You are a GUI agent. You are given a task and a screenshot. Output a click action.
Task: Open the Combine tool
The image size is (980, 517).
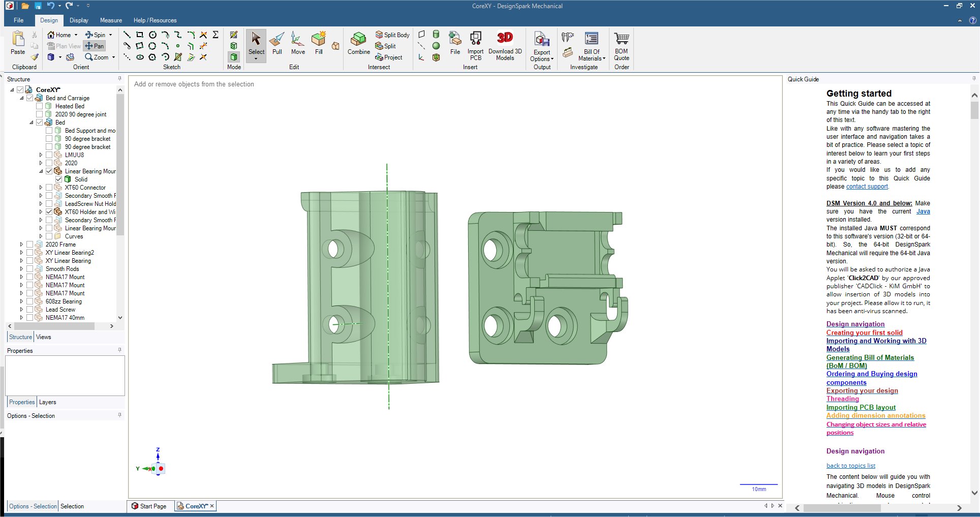[358, 43]
